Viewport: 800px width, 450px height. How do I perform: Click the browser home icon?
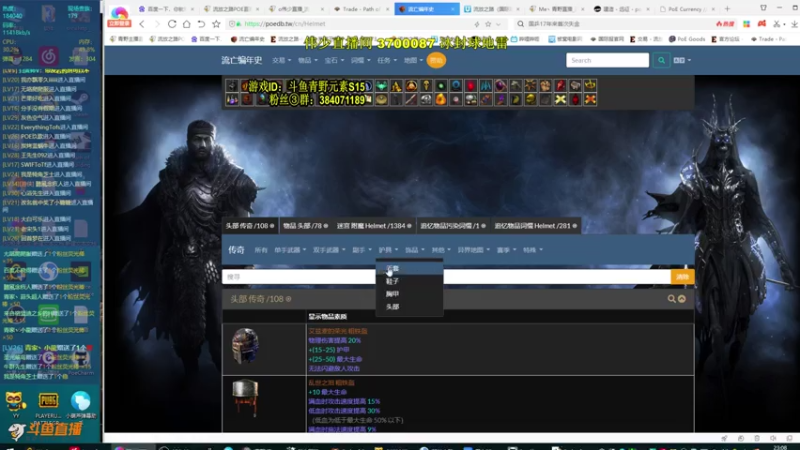(x=187, y=24)
